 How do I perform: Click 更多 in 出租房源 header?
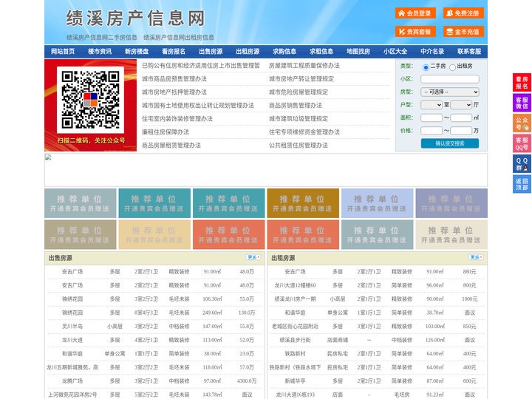pos(476,258)
